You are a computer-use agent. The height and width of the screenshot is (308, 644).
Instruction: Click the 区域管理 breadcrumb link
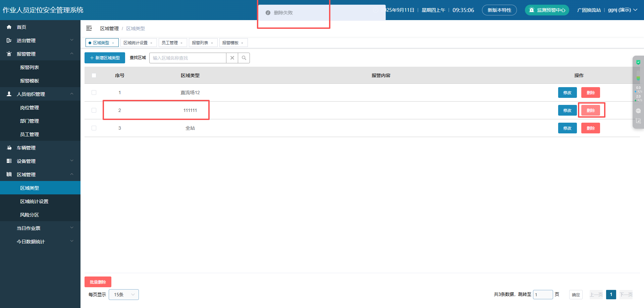tap(109, 28)
